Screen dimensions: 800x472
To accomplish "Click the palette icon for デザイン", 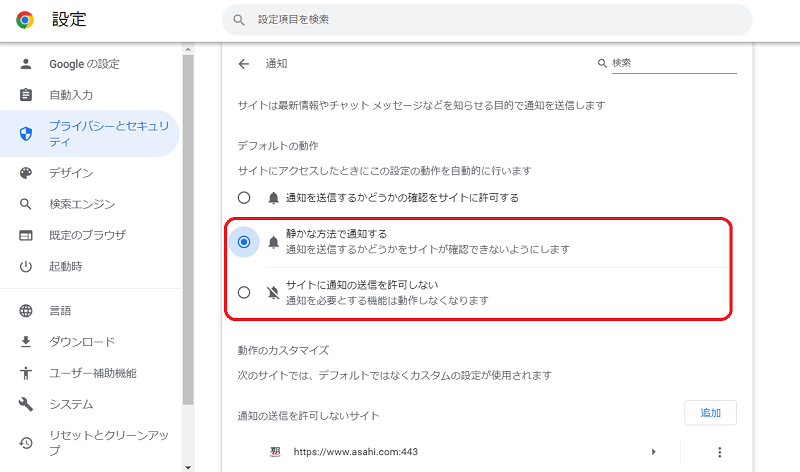I will tap(27, 173).
